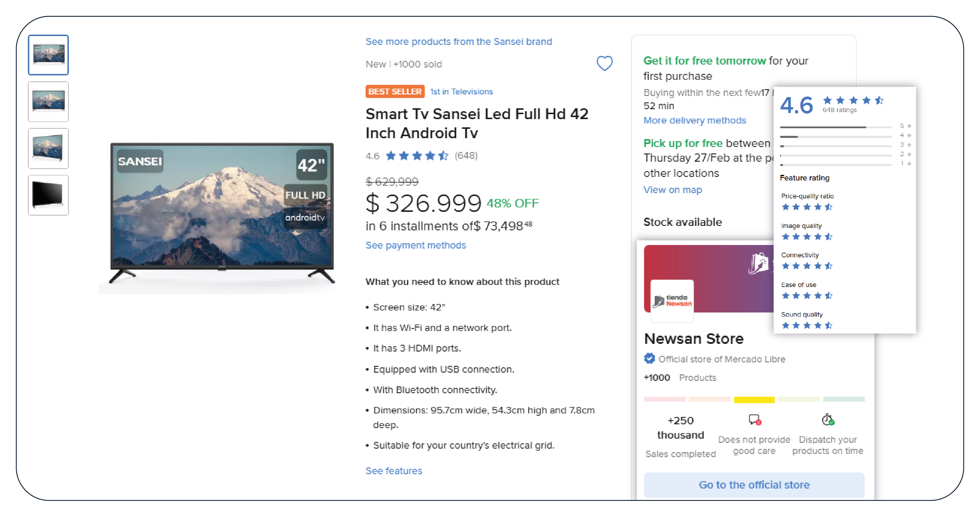Open the 1st in Televisions ranking link
The width and height of the screenshot is (980, 517).
[x=461, y=92]
